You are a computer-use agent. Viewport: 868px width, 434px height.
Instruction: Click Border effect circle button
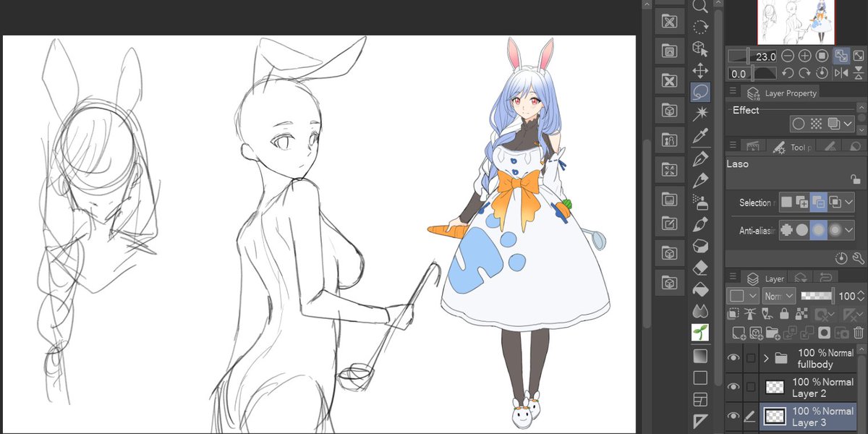click(x=798, y=124)
